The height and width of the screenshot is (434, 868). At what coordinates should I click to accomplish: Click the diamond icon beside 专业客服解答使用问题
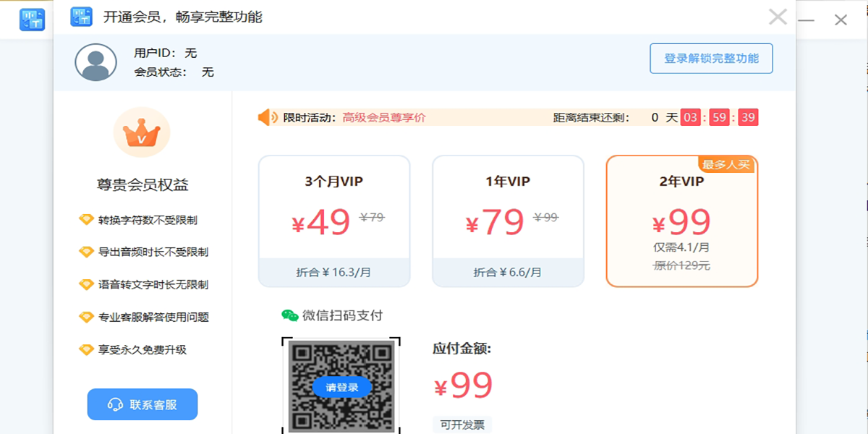[86, 317]
